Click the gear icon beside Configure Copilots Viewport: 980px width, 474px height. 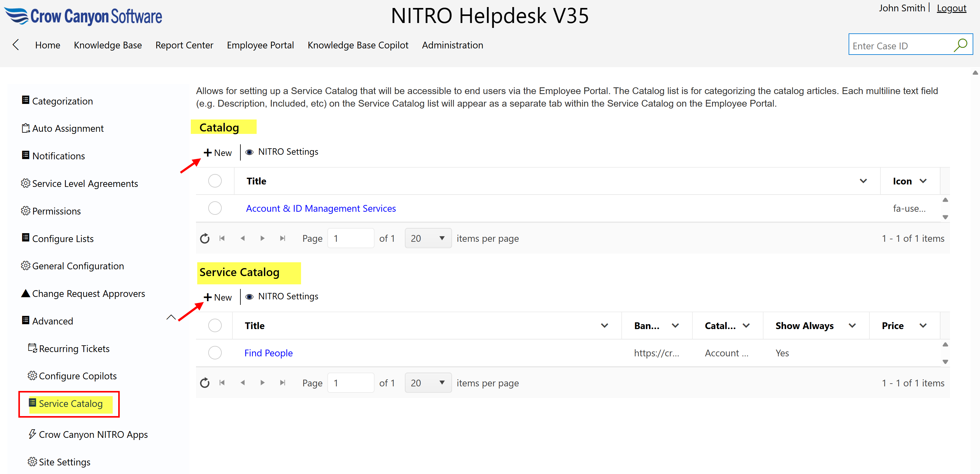click(32, 376)
